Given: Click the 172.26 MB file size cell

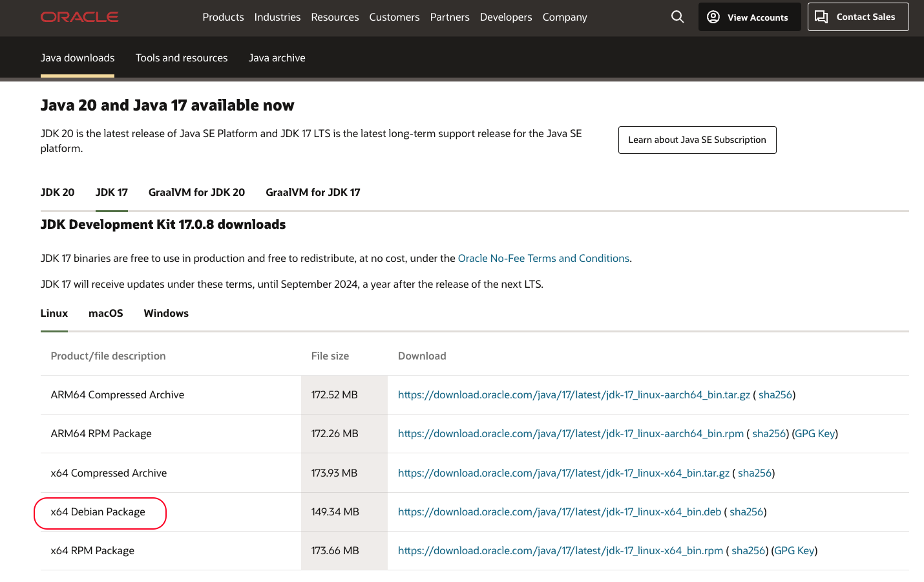Looking at the screenshot, I should point(344,433).
